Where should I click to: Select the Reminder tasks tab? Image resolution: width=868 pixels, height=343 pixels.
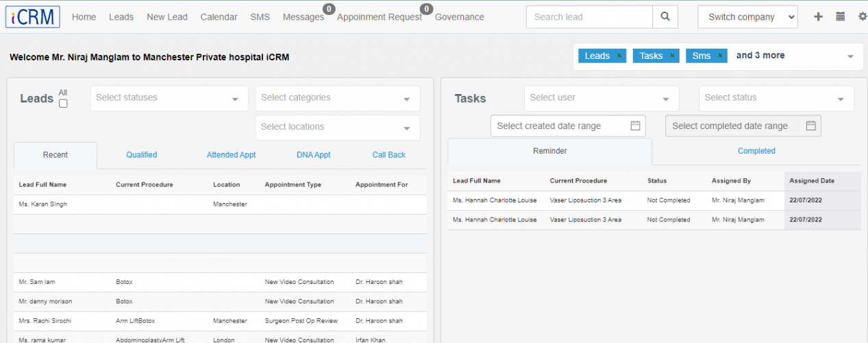coord(550,151)
